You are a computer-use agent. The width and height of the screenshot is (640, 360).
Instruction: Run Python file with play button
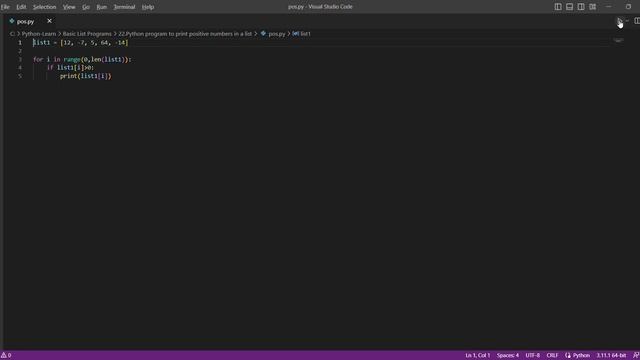tap(619, 21)
